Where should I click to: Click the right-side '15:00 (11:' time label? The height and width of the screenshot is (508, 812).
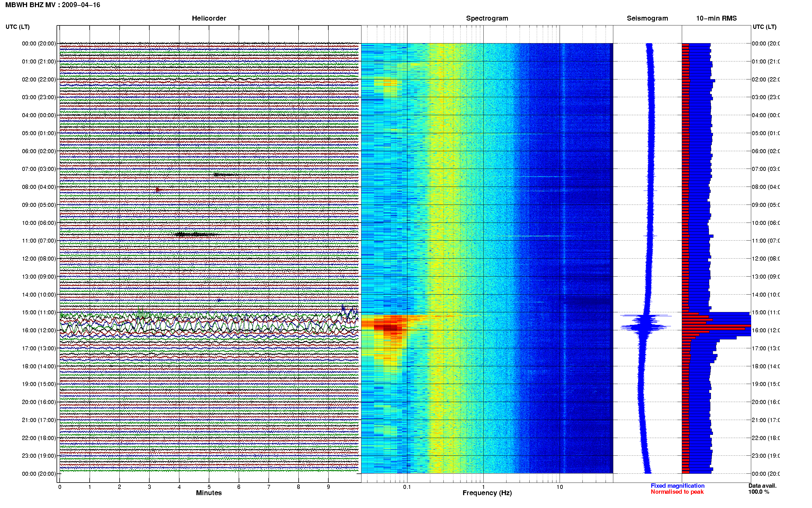tap(766, 313)
